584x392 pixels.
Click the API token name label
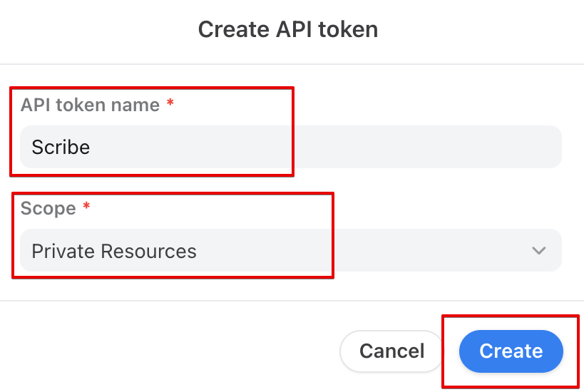pyautogui.click(x=90, y=105)
